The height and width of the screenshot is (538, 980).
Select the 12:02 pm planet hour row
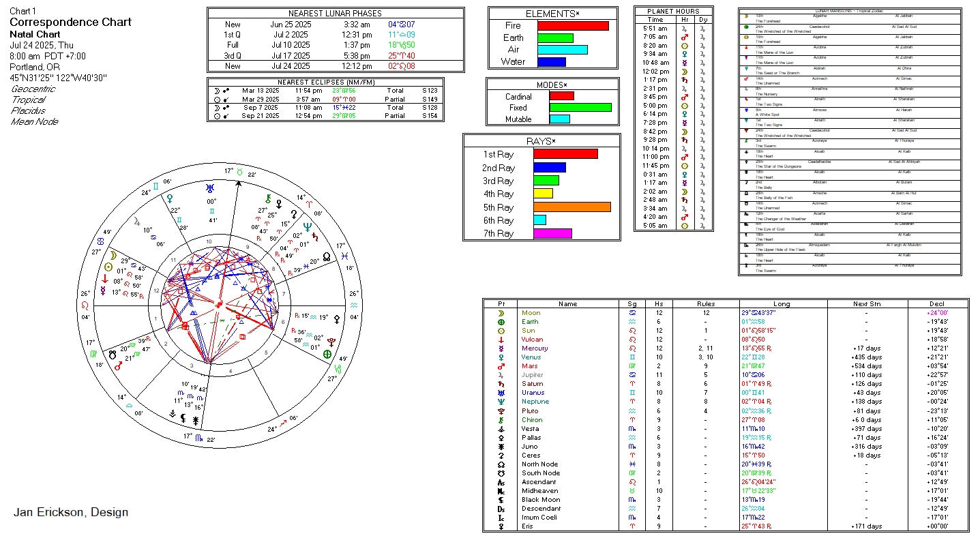[x=672, y=71]
